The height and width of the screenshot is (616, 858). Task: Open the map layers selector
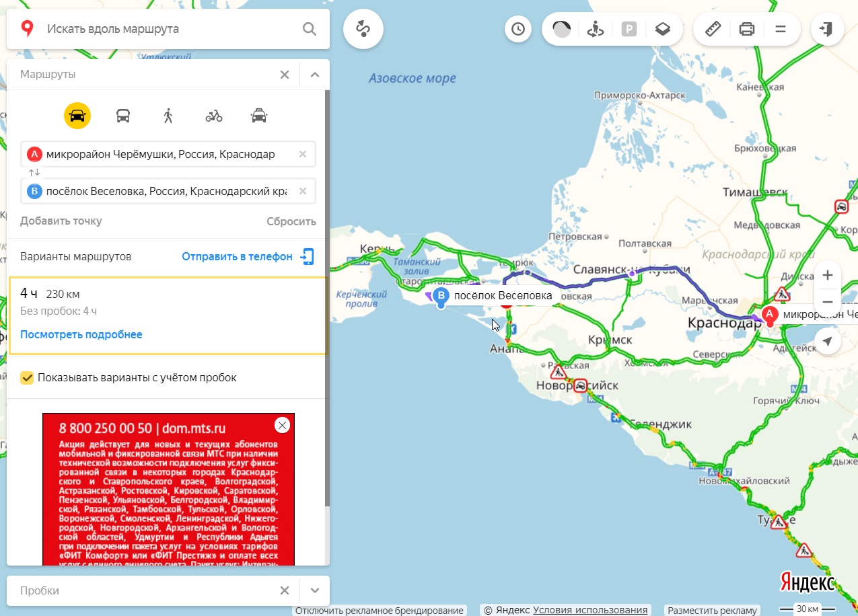[663, 29]
